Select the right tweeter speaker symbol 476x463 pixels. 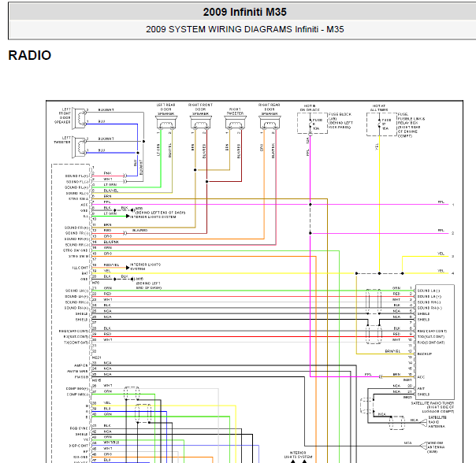pos(235,123)
